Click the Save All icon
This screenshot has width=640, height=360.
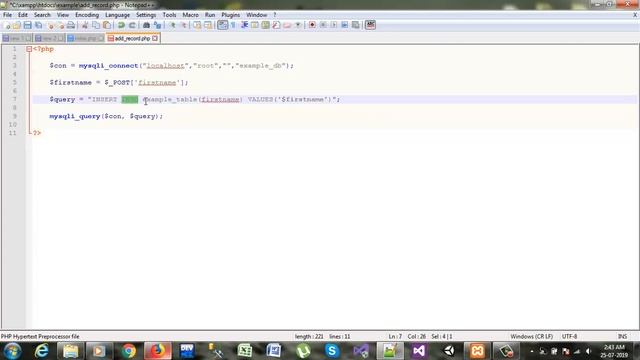click(x=38, y=25)
